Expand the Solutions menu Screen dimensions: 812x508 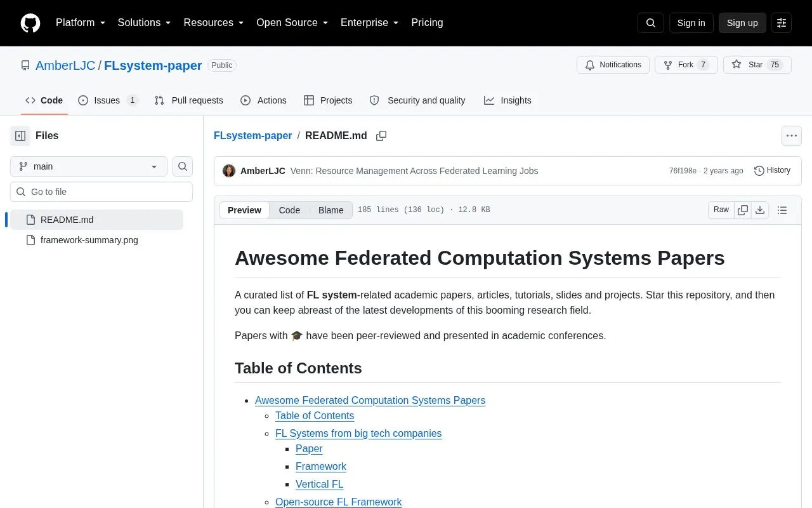pos(144,23)
